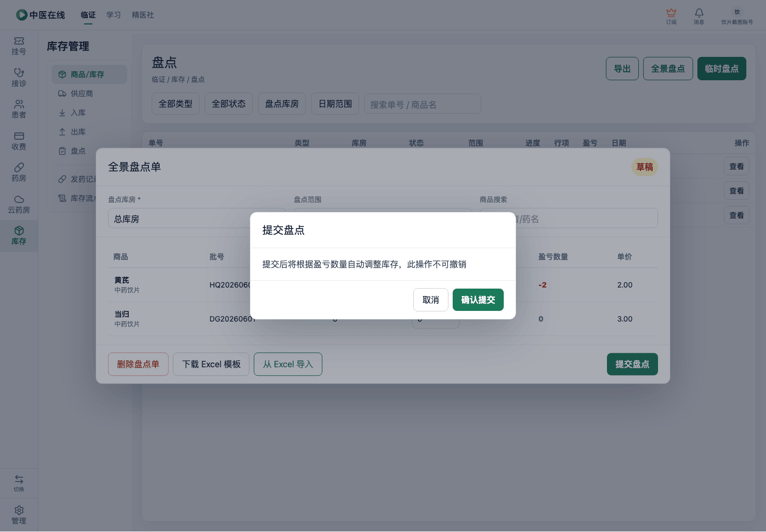The image size is (766, 532).
Task: Click the first 查看 button in list
Action: click(x=737, y=166)
